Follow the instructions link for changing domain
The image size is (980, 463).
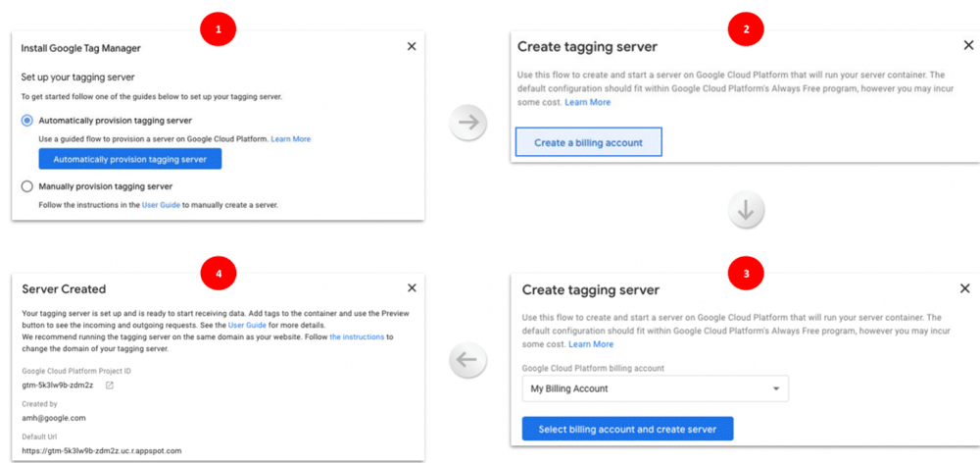pos(357,336)
